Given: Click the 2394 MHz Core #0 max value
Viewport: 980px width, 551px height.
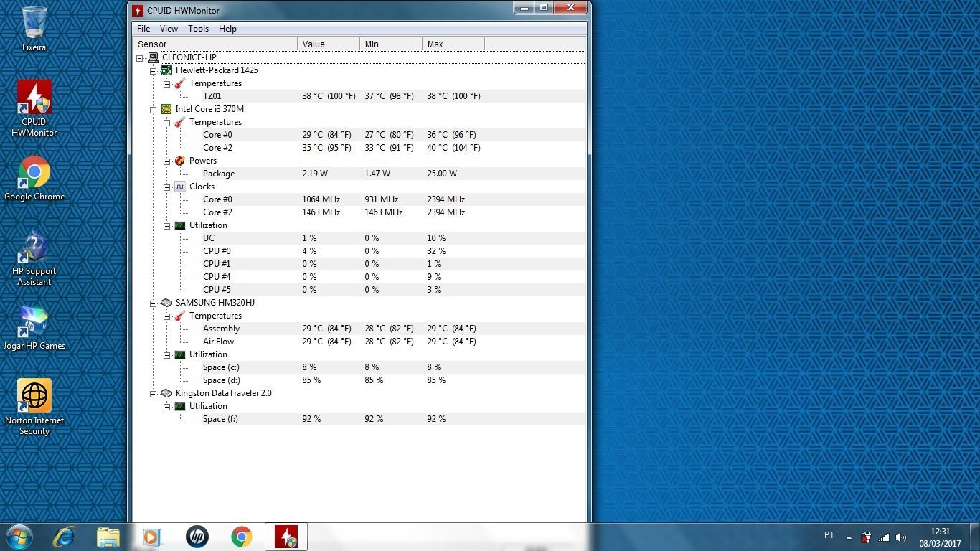Looking at the screenshot, I should 446,199.
